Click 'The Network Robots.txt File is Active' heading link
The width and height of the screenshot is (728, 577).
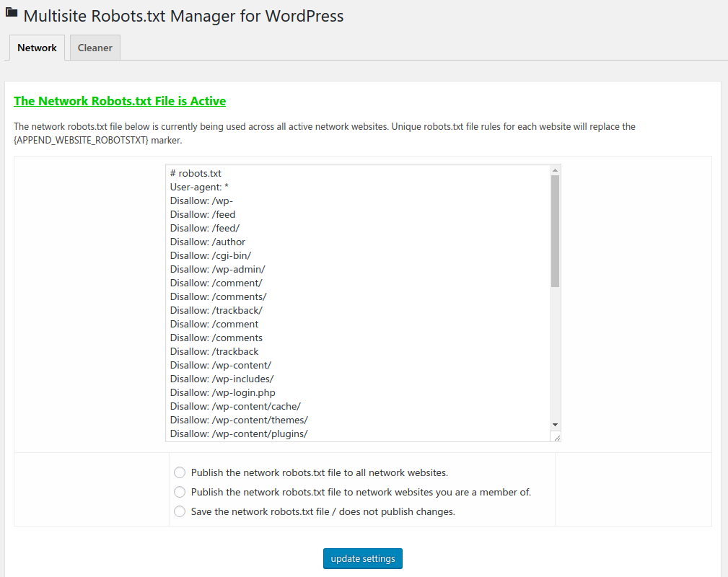click(x=120, y=101)
